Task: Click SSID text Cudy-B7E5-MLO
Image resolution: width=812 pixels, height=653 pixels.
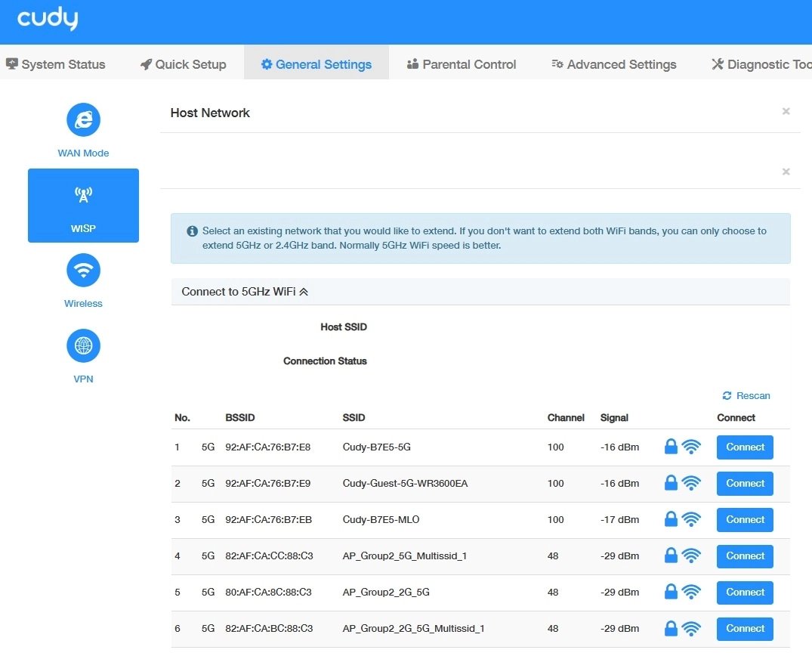Action: 381,520
